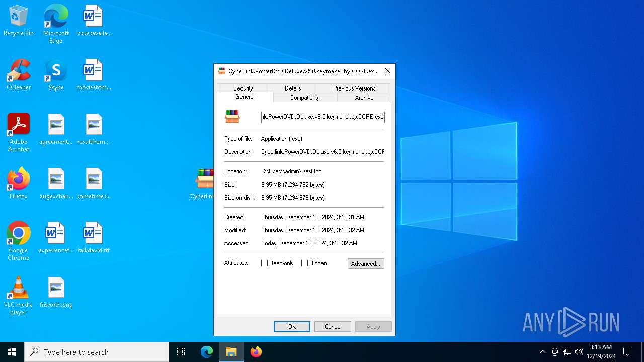Click the Accessed date value
Image resolution: width=644 pixels, height=362 pixels.
309,243
